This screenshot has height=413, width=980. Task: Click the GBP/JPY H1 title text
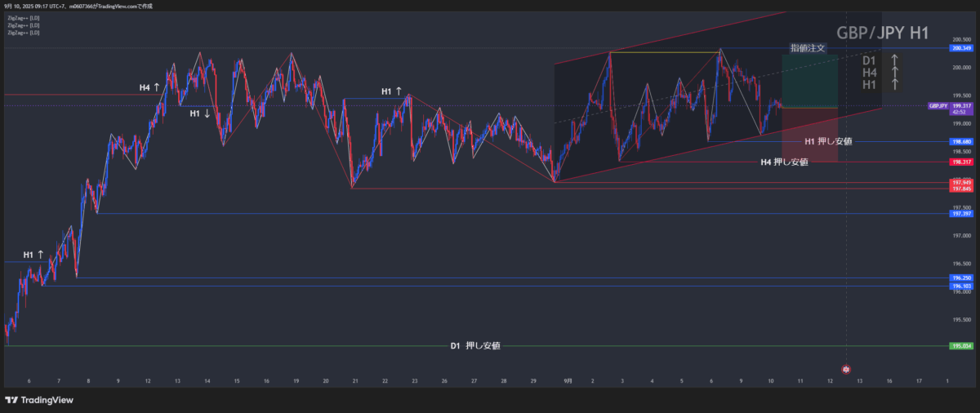coord(884,33)
